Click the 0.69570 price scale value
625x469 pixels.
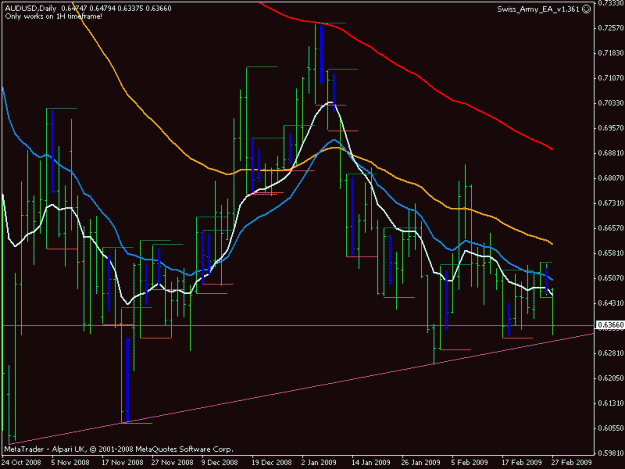611,128
